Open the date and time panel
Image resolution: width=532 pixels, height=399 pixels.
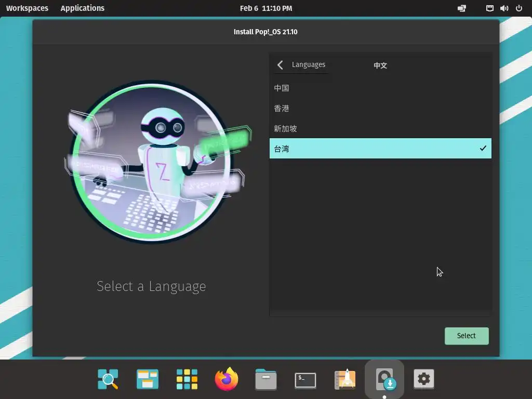tap(266, 8)
